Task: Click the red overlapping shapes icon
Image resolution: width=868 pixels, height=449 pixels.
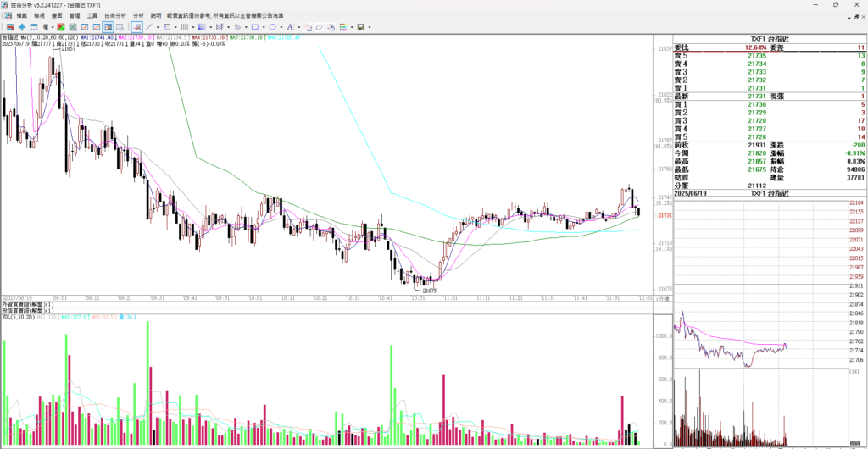Action: 307,26
